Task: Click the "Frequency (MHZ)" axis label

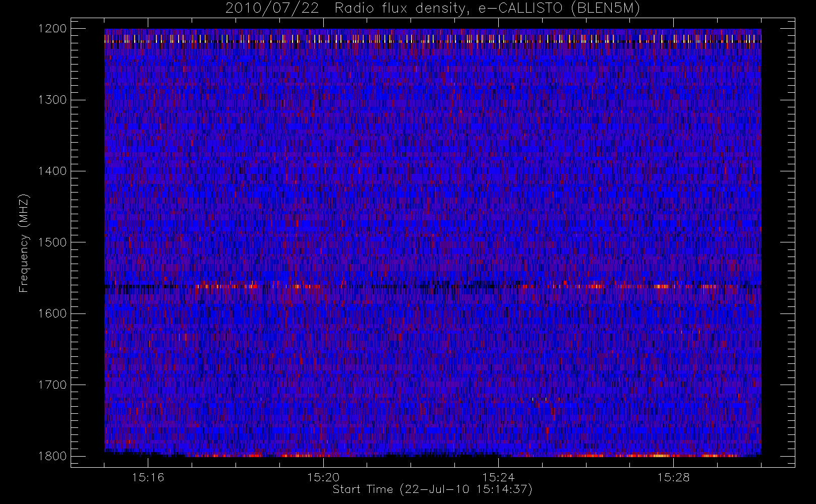Action: (x=23, y=243)
